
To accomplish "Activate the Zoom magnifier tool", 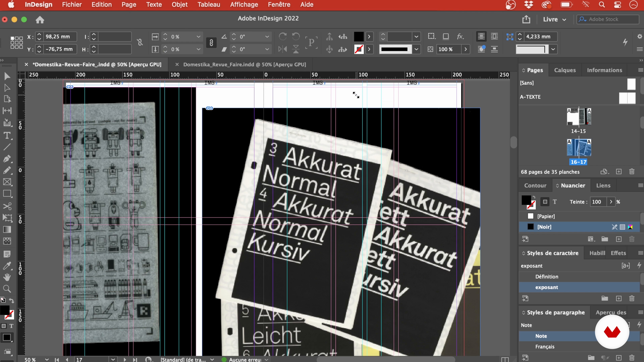I will pos(7,289).
